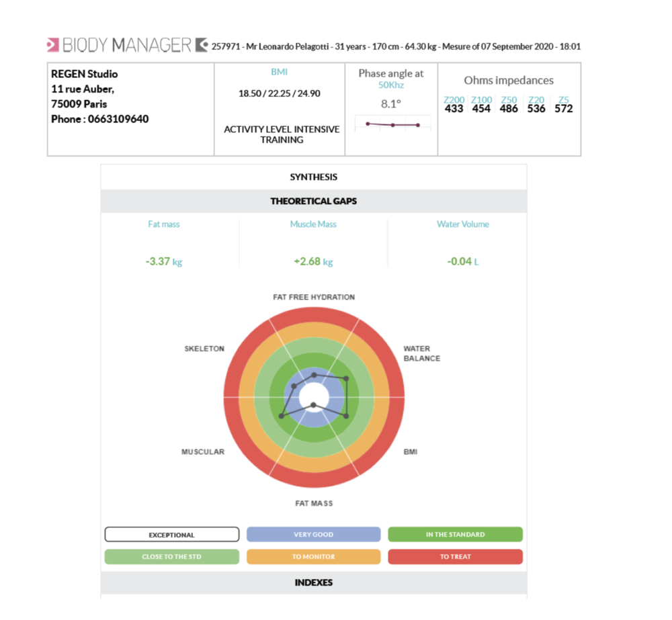
Task: Select the Z5 impedance label
Action: [563, 100]
